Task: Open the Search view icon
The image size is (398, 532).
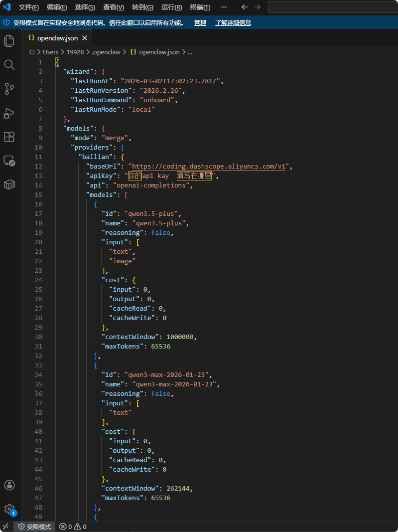Action: [9, 65]
